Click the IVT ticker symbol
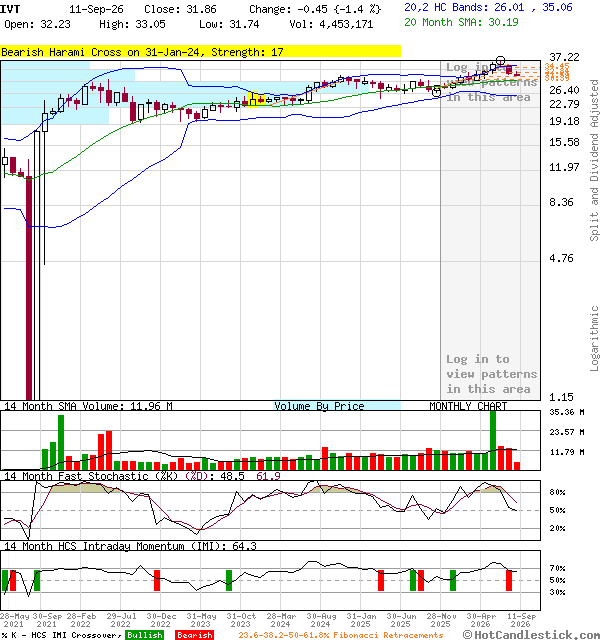Image resolution: width=600 pixels, height=640 pixels. 10,9
